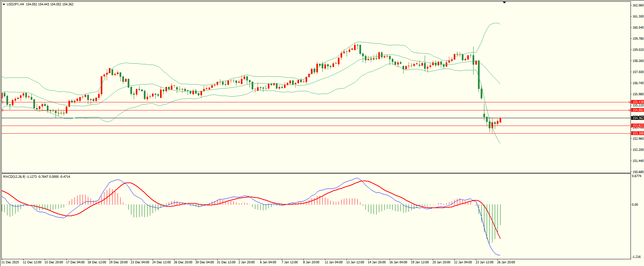The width and height of the screenshot is (644, 266).
Task: Click the 26 Jan 20:00 time label
Action: pos(506,262)
